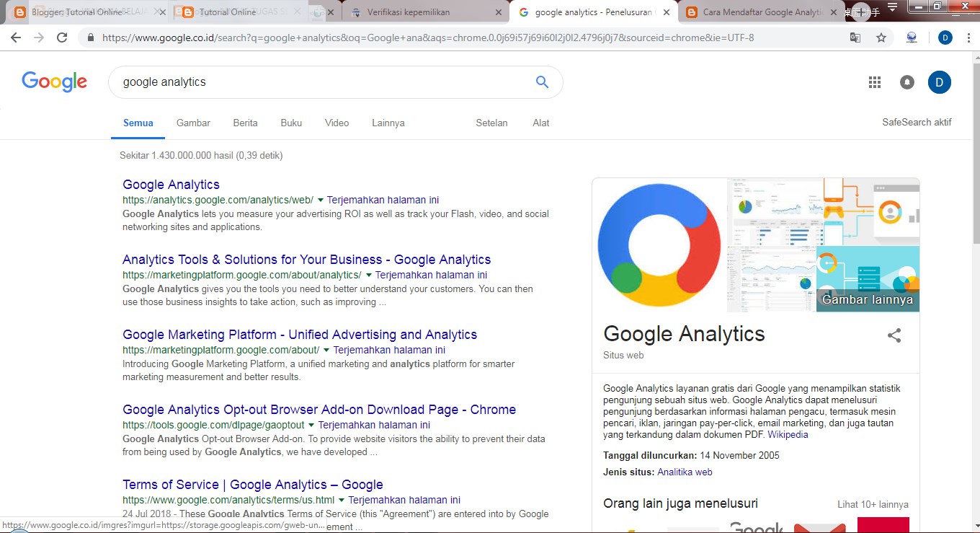Click Gambar lainnya image overlay
980x533 pixels.
tap(868, 300)
